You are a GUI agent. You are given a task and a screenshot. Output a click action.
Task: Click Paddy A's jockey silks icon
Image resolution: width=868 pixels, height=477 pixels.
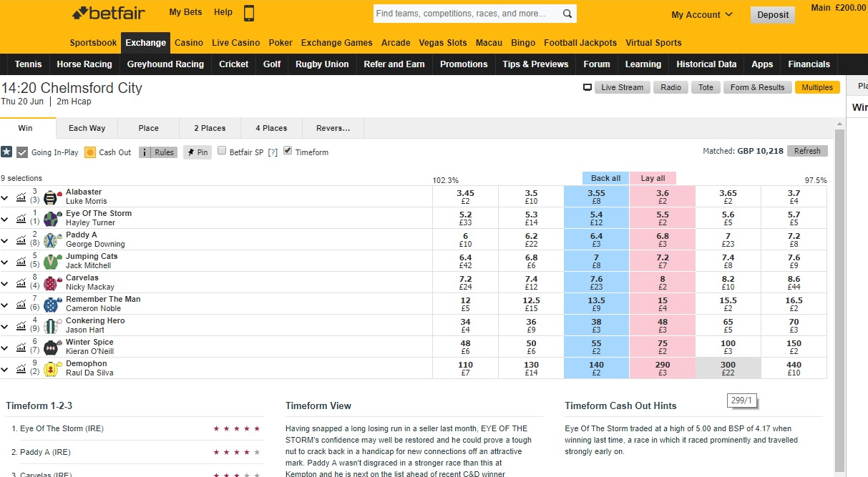51,240
